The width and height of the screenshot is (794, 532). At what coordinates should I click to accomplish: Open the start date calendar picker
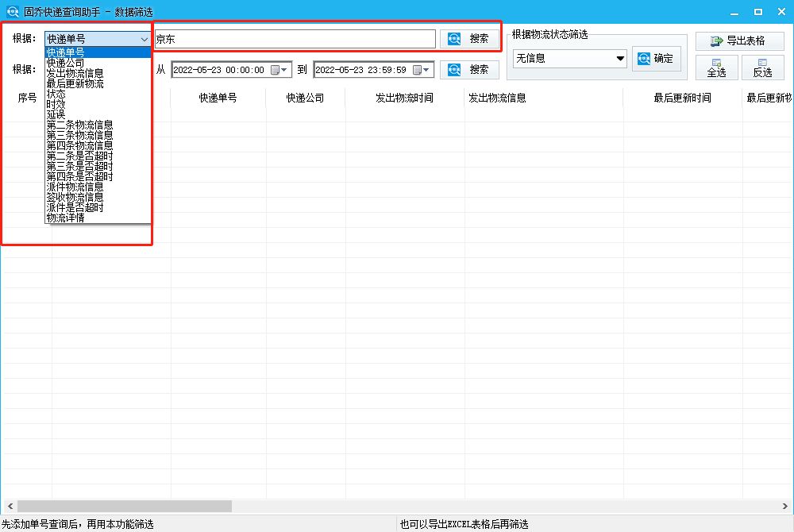click(x=276, y=70)
